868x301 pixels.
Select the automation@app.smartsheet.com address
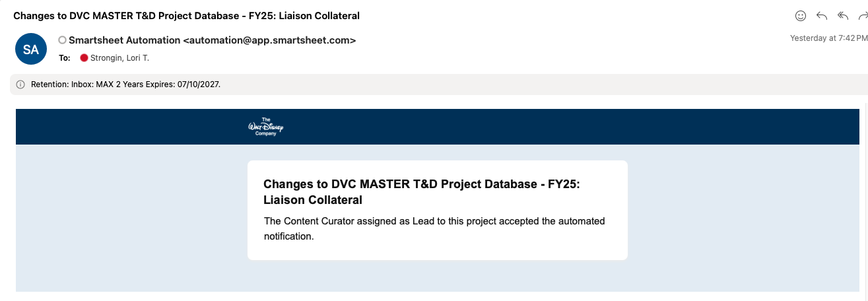[x=269, y=40]
